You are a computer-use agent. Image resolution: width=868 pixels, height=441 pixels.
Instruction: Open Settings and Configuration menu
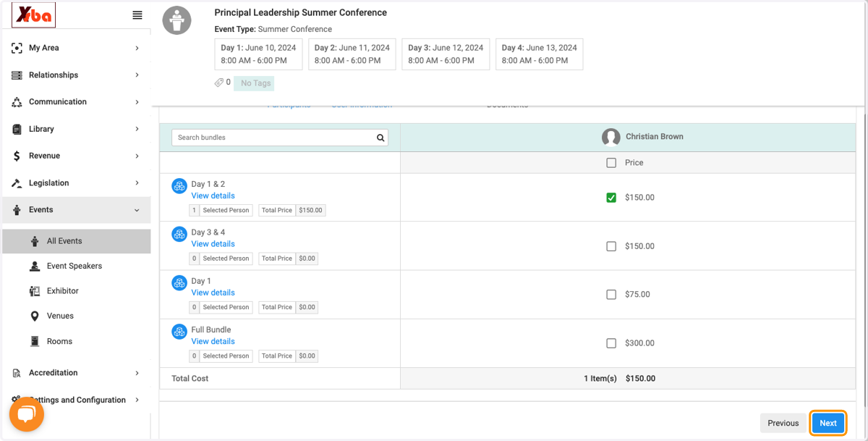pos(77,400)
